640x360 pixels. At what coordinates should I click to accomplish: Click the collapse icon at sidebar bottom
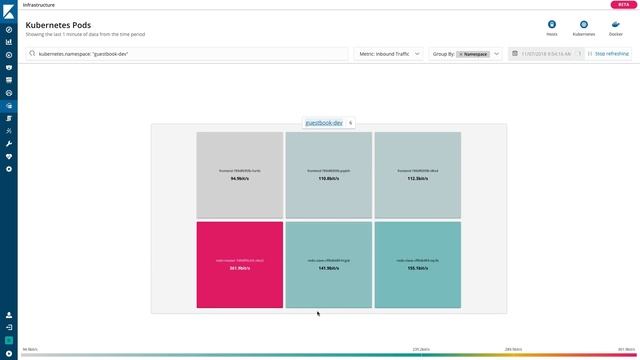[9, 353]
